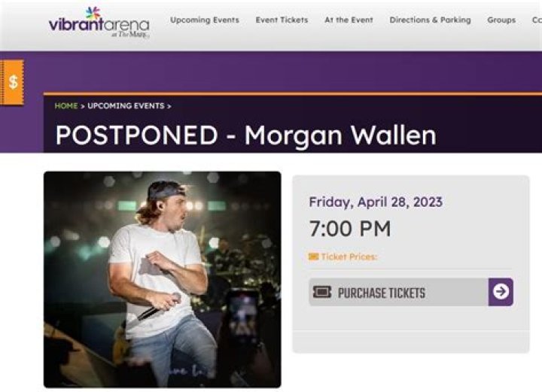Open the Upcoming Events menu

pyautogui.click(x=205, y=20)
